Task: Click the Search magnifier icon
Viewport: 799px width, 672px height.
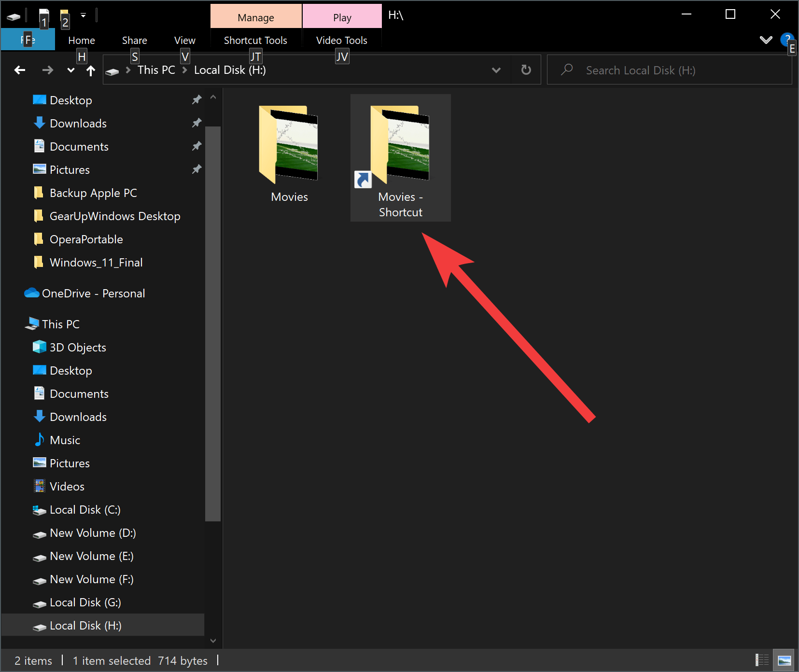Action: (566, 70)
